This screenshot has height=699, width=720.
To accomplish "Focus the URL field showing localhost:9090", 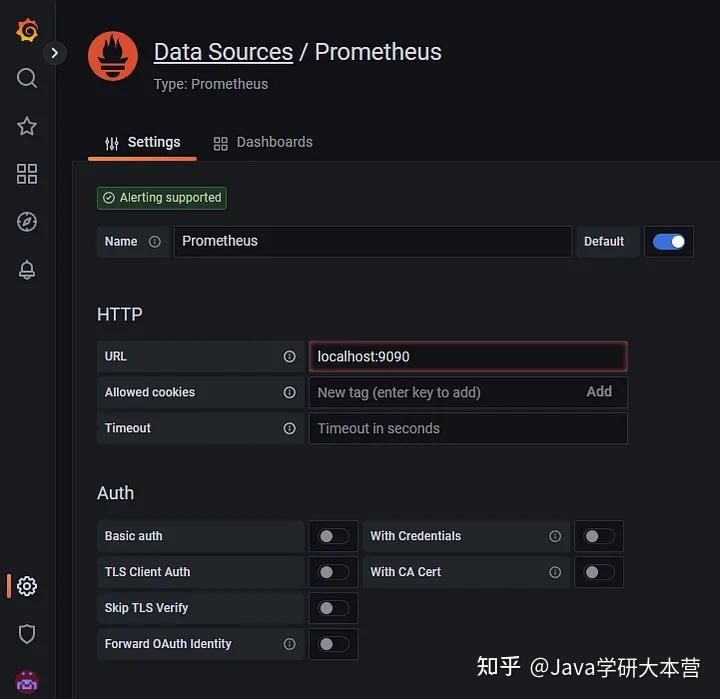I will 468,356.
